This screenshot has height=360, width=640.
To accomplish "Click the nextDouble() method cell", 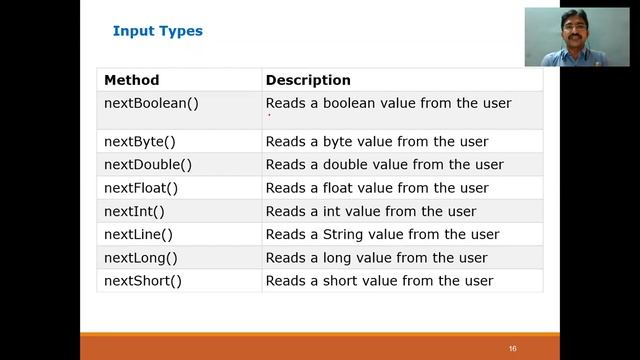I will 179,164.
